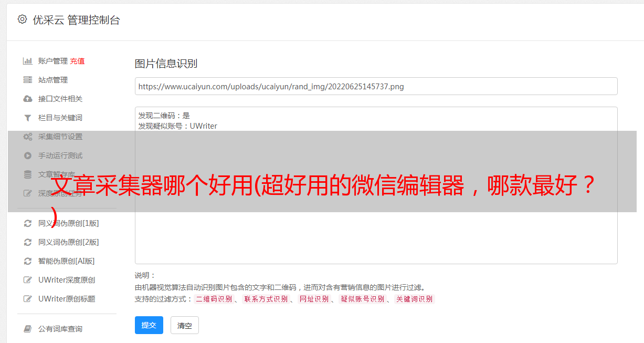Click the 疑似账号识别 tag
Image resolution: width=644 pixels, height=343 pixels.
point(363,299)
